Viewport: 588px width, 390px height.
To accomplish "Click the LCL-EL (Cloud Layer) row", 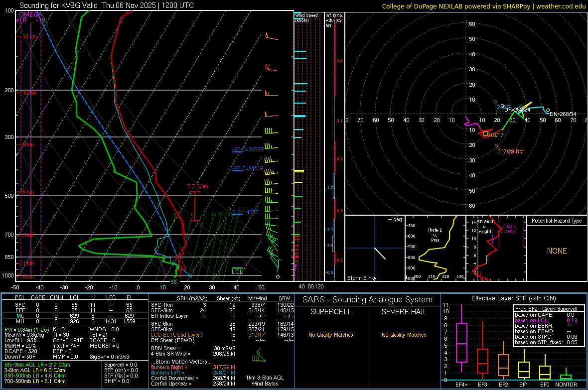I will (x=222, y=335).
